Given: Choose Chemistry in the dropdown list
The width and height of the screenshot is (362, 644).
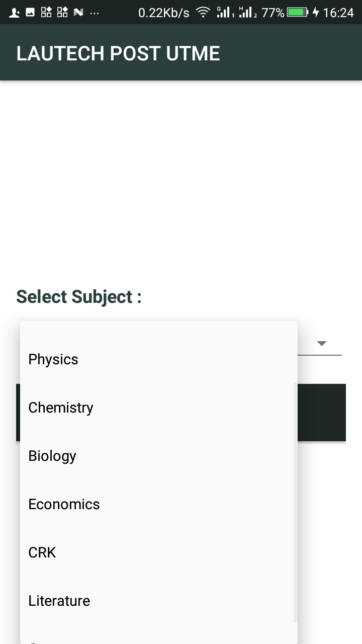Looking at the screenshot, I should click(61, 408).
